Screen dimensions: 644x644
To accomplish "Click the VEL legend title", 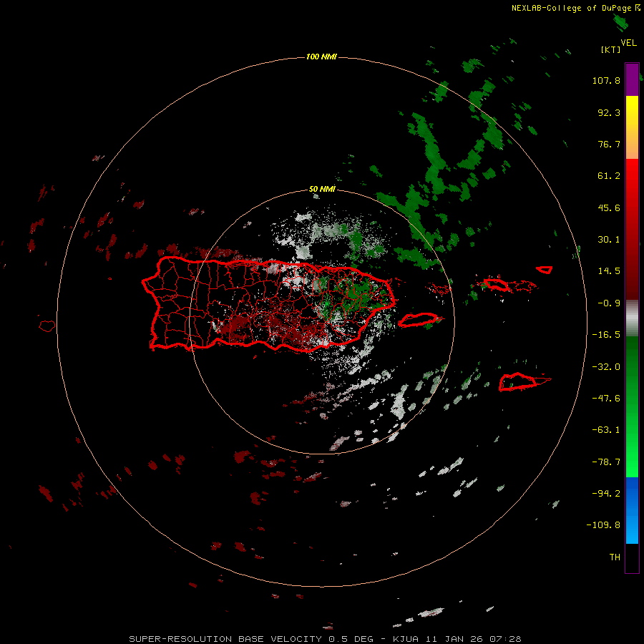I will pyautogui.click(x=628, y=43).
